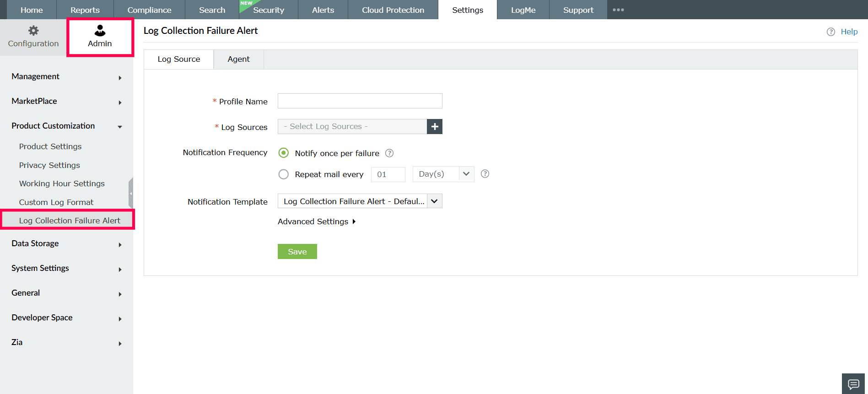Click the Configuration gear icon
The image size is (868, 394).
[x=33, y=31]
